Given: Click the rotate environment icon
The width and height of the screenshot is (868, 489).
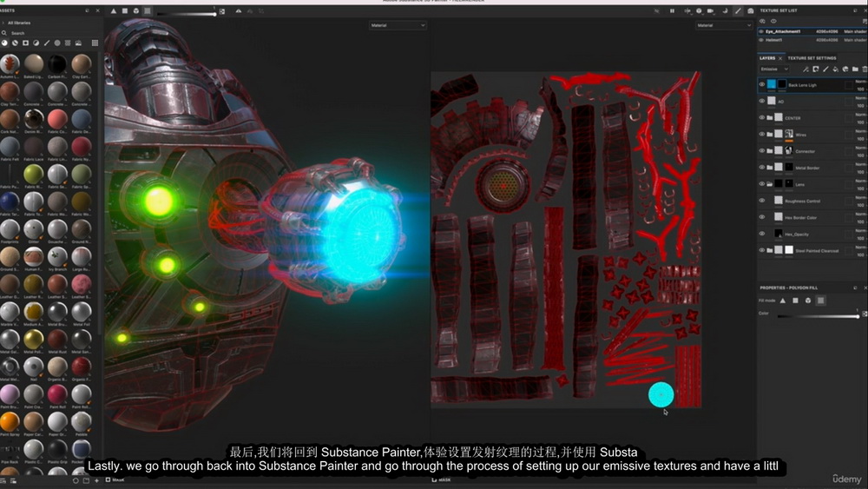Looking at the screenshot, I should coord(725,11).
